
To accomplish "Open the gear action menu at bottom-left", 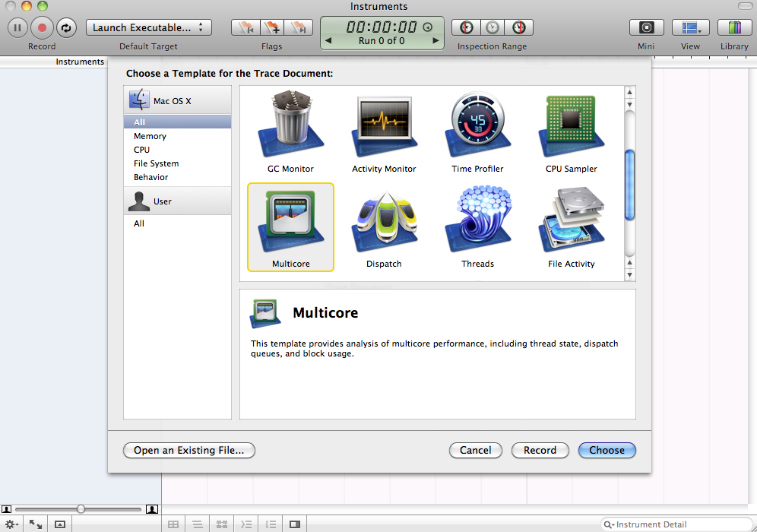I will (x=12, y=524).
